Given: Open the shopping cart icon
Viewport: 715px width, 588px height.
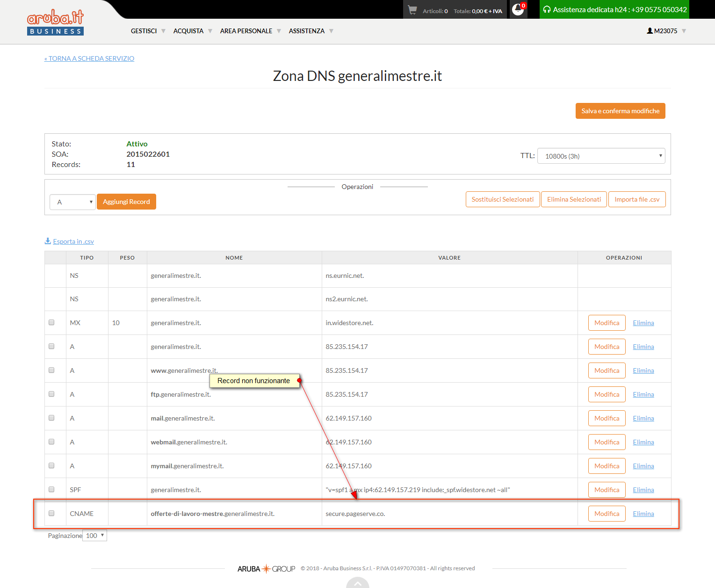Looking at the screenshot, I should coord(412,10).
